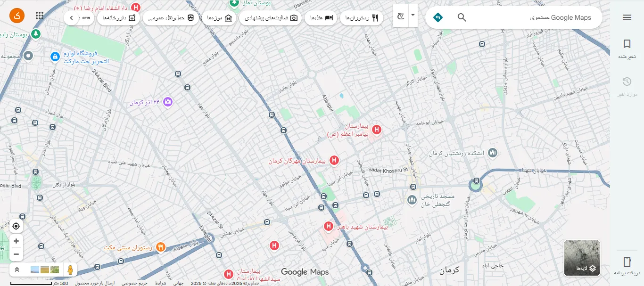Show my current location
The width and height of the screenshot is (644, 286).
16,226
